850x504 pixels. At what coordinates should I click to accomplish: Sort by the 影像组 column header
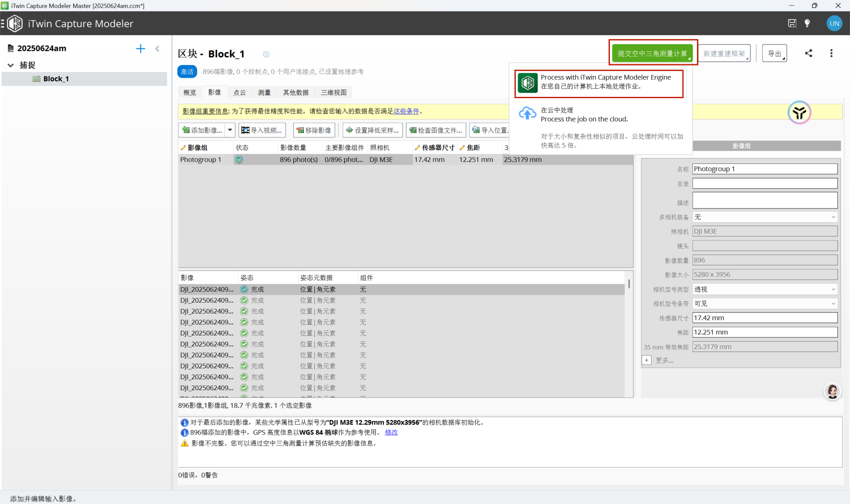tap(206, 147)
